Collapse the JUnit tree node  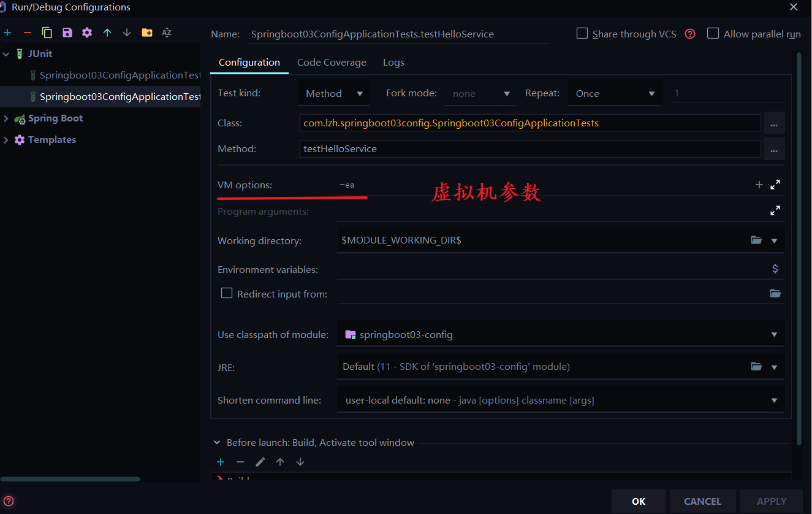[x=6, y=54]
